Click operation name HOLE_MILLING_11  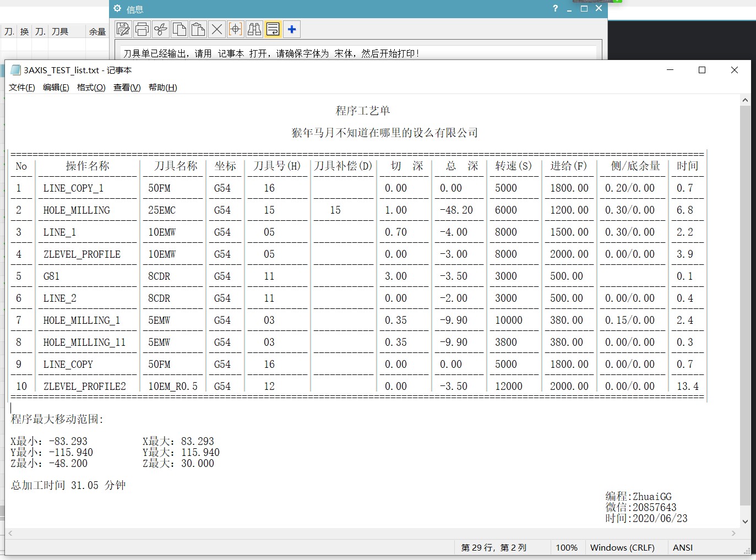point(85,342)
